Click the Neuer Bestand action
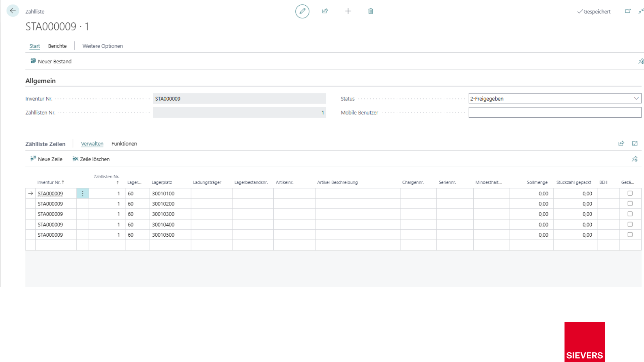644x362 pixels. (51, 61)
